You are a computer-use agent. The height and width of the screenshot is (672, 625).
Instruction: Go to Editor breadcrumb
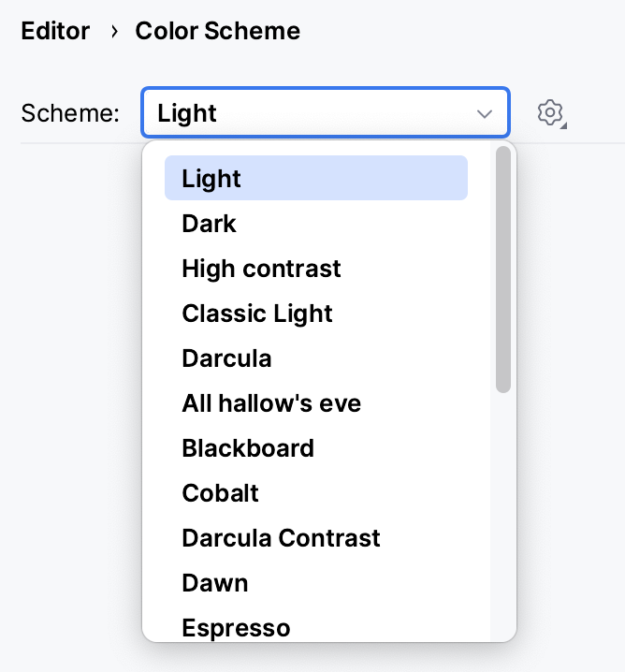pos(55,31)
